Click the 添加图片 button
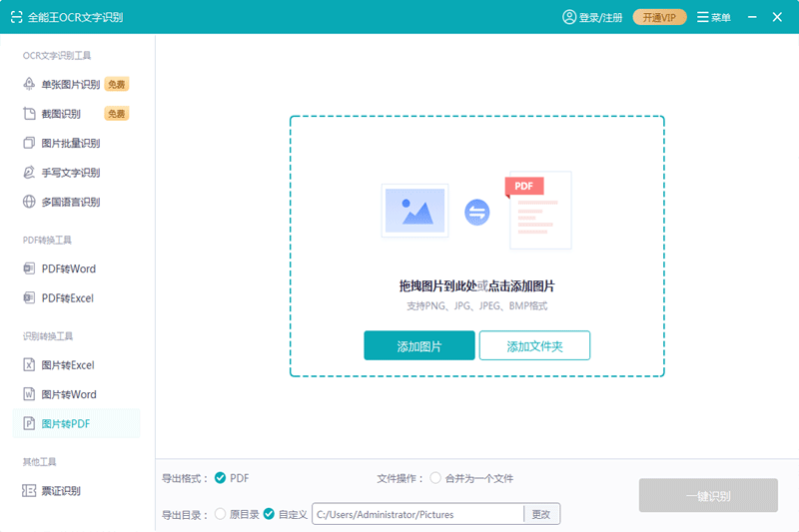The image size is (799, 532). click(x=419, y=346)
